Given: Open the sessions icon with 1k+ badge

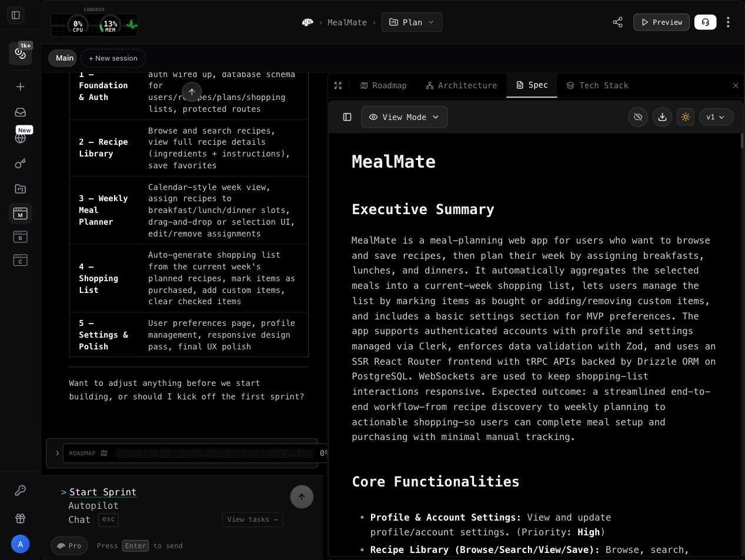Looking at the screenshot, I should [21, 54].
